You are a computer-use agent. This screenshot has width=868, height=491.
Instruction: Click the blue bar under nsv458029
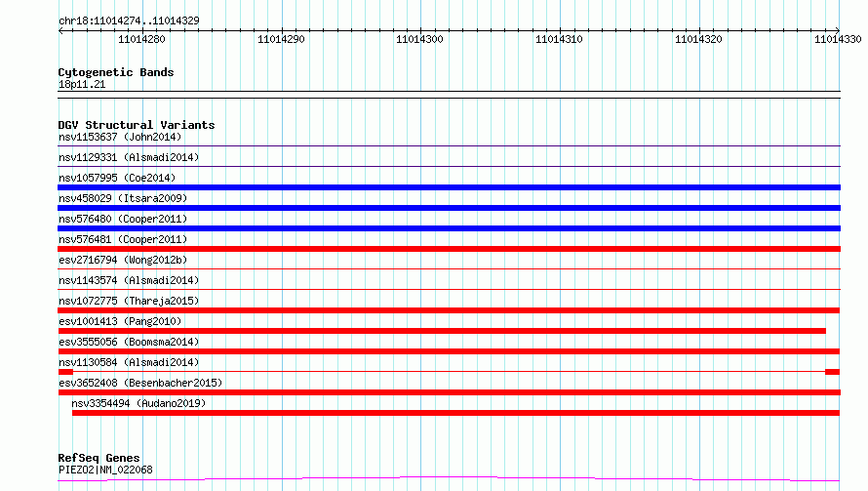(x=449, y=208)
